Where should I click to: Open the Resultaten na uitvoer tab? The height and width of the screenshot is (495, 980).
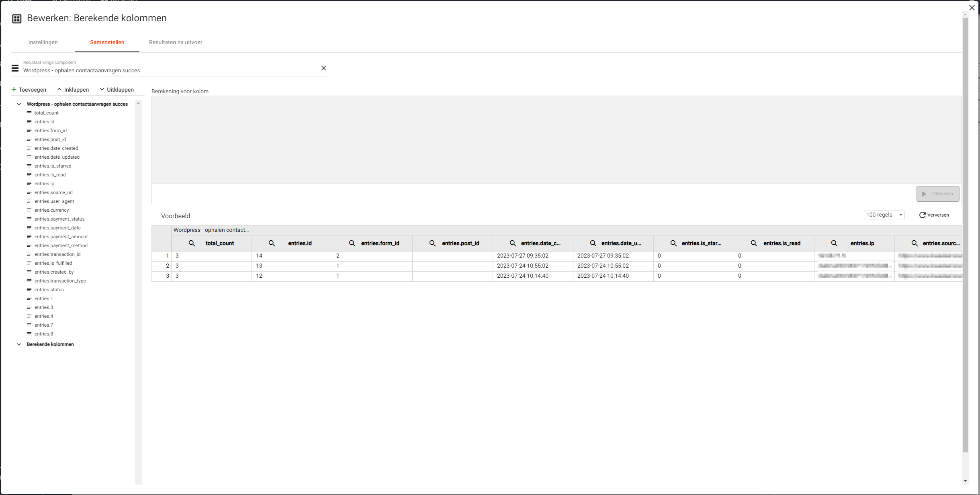176,42
